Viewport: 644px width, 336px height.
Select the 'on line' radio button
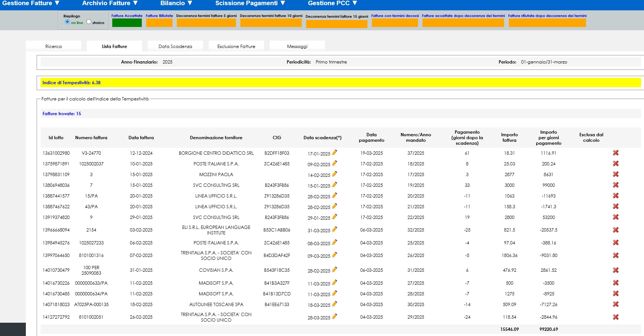coord(67,22)
